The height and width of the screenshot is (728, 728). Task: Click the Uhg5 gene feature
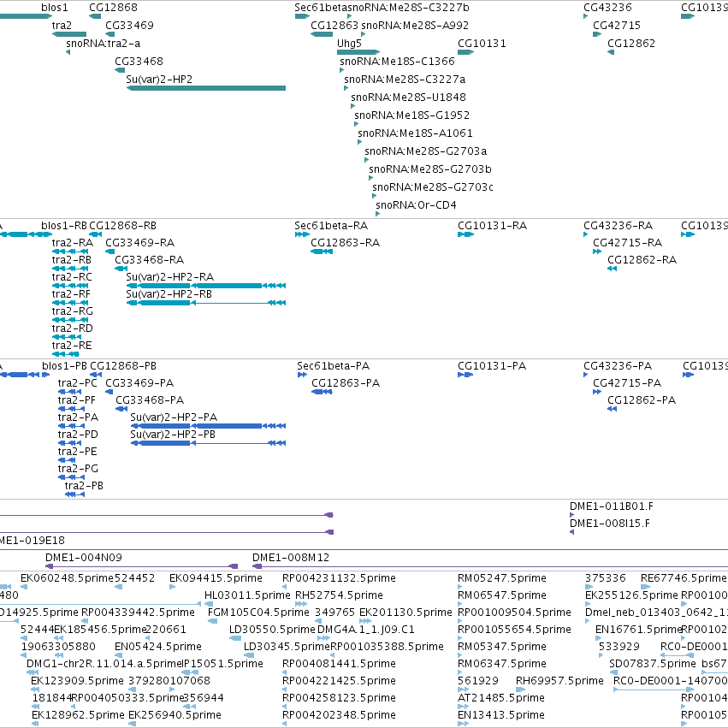(x=358, y=52)
